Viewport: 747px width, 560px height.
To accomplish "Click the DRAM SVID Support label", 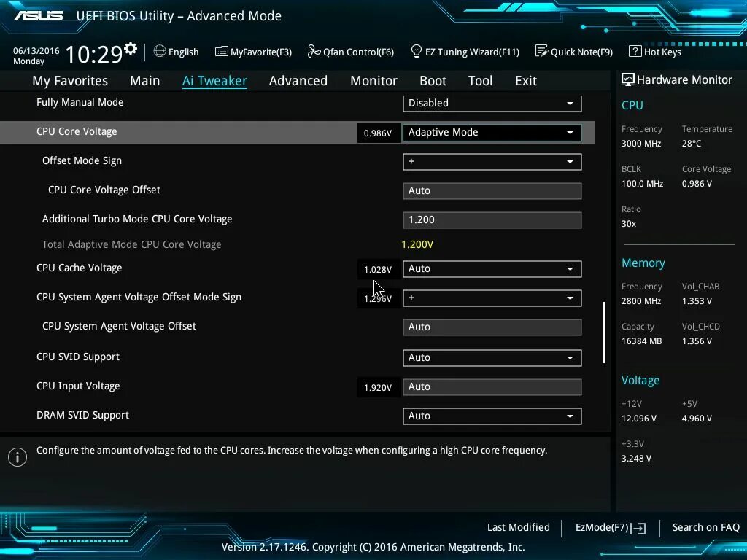I will (x=83, y=415).
